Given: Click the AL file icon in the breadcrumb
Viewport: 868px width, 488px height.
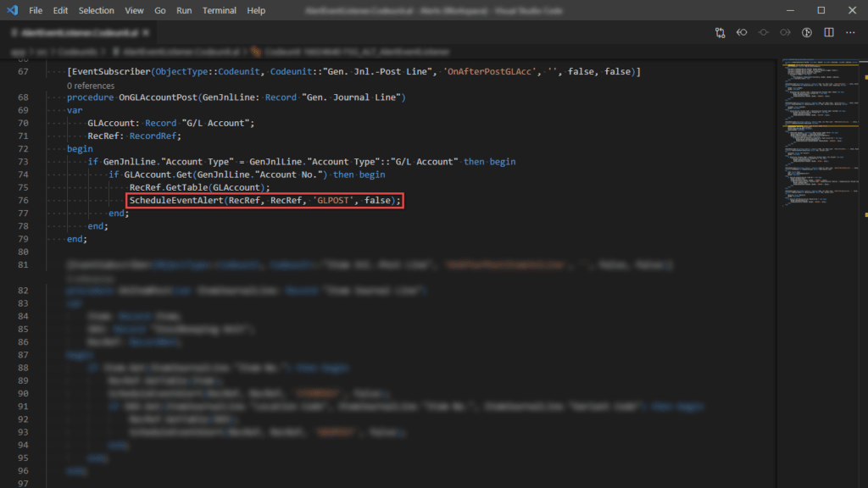Looking at the screenshot, I should (114, 50).
